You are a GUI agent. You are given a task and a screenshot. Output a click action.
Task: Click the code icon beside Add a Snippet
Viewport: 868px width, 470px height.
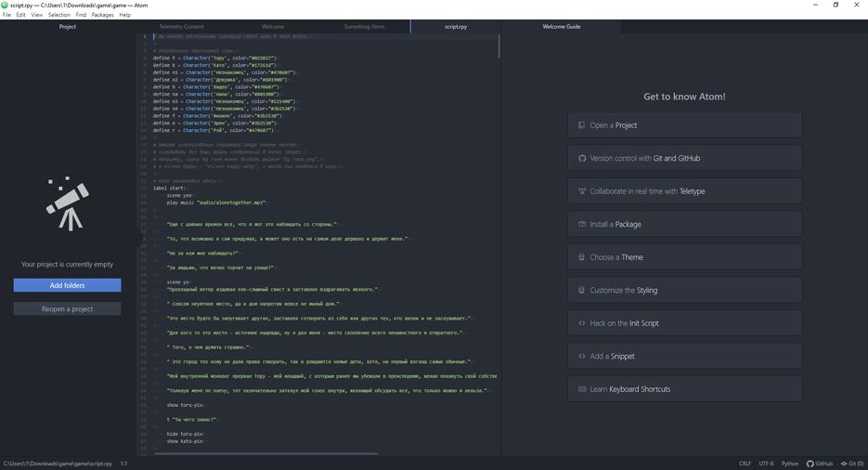click(582, 356)
